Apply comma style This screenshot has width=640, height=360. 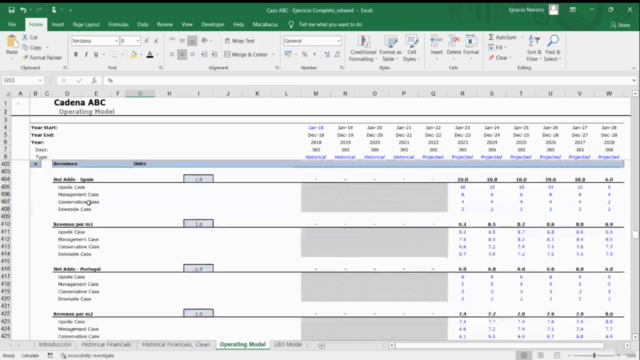pos(314,54)
